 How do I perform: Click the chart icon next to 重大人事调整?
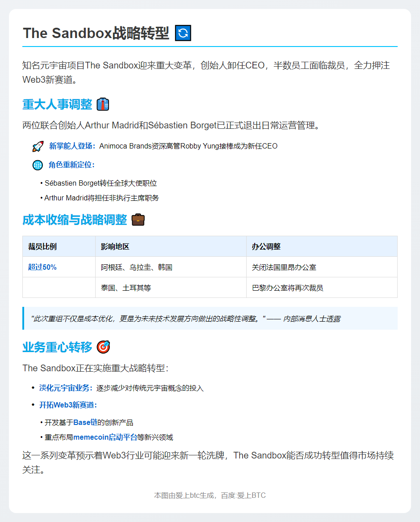pyautogui.click(x=104, y=104)
